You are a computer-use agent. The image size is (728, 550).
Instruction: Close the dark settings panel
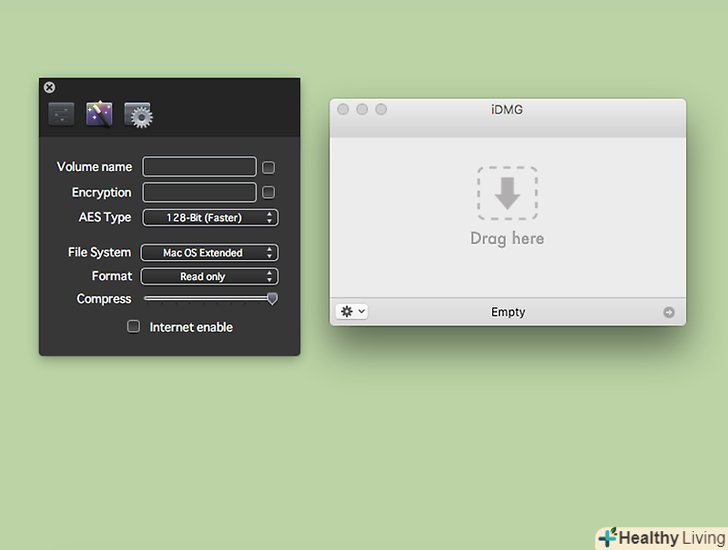[50, 87]
